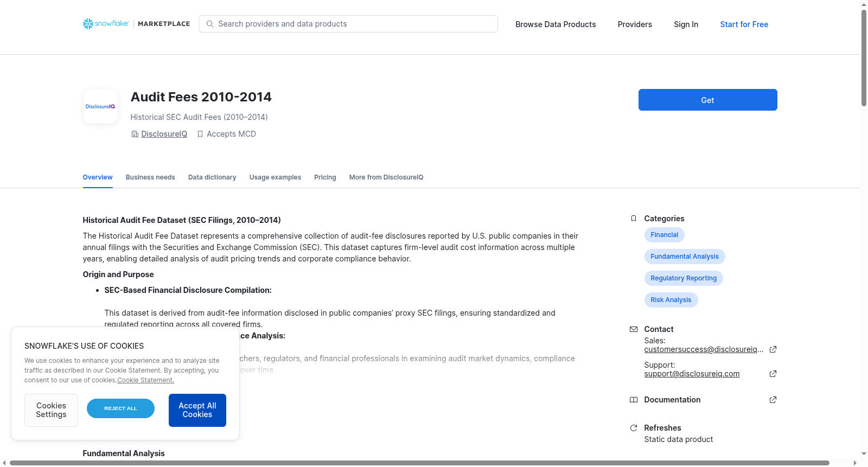This screenshot has width=868, height=467.
Task: Open the More from DisclosureIQ tab
Action: pyautogui.click(x=386, y=177)
